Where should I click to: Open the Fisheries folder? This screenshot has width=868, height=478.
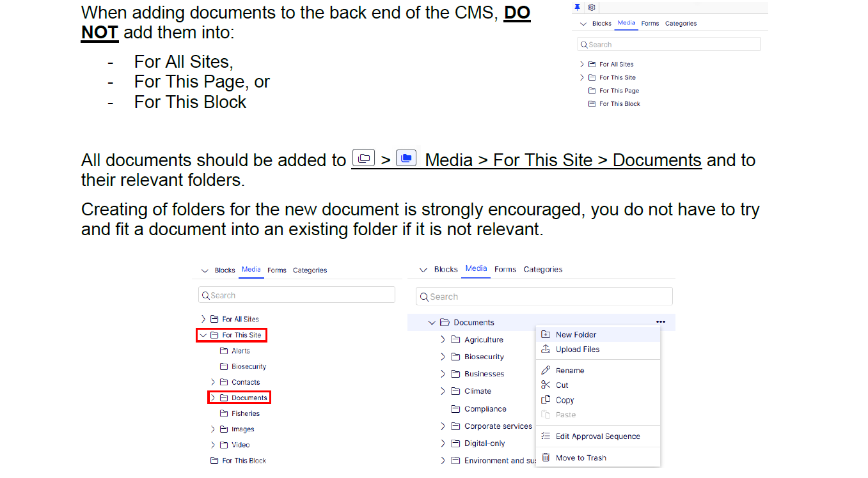tap(245, 413)
